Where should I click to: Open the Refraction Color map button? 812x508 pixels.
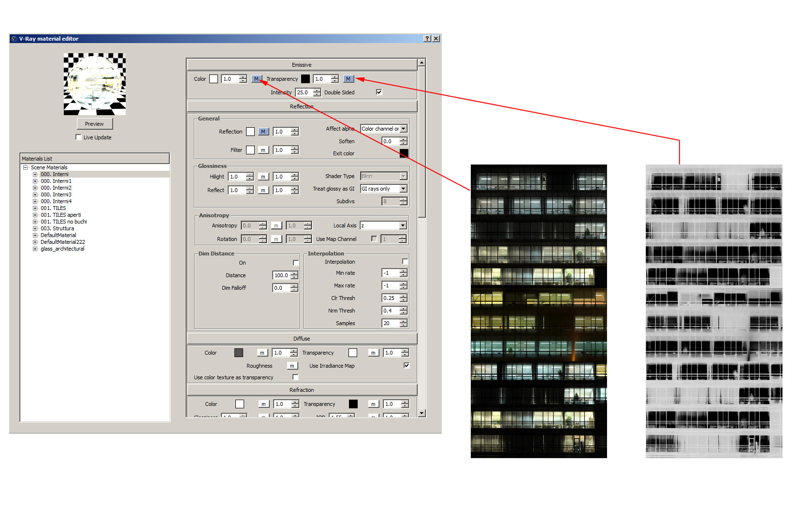pyautogui.click(x=263, y=404)
